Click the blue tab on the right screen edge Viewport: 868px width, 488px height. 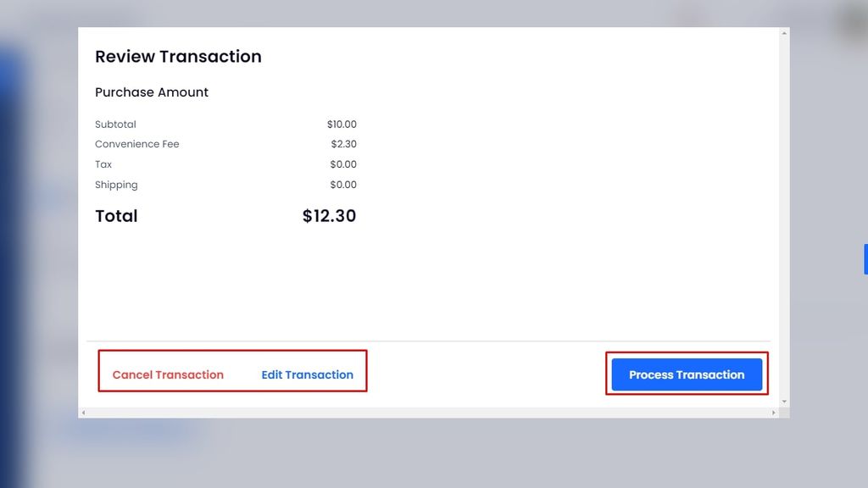(865, 259)
